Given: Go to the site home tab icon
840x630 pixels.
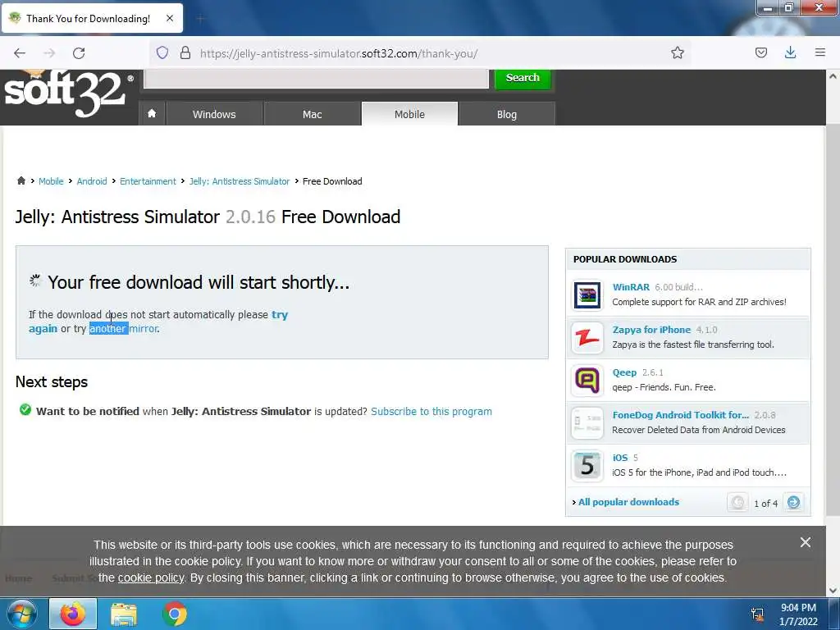Looking at the screenshot, I should click(152, 113).
